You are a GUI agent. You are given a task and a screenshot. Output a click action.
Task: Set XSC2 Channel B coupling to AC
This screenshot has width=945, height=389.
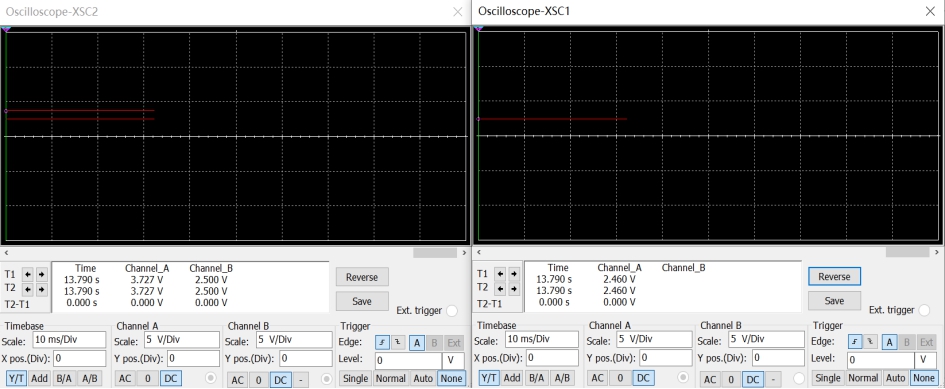(238, 380)
